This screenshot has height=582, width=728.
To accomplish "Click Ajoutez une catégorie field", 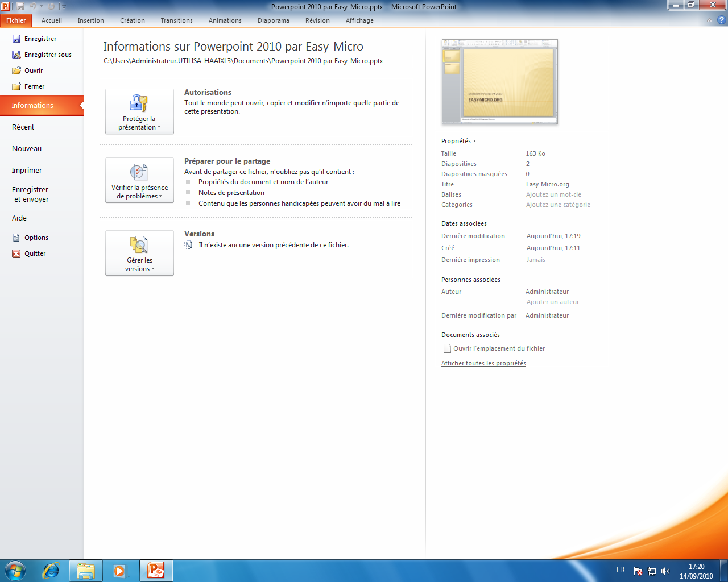I will (x=558, y=205).
